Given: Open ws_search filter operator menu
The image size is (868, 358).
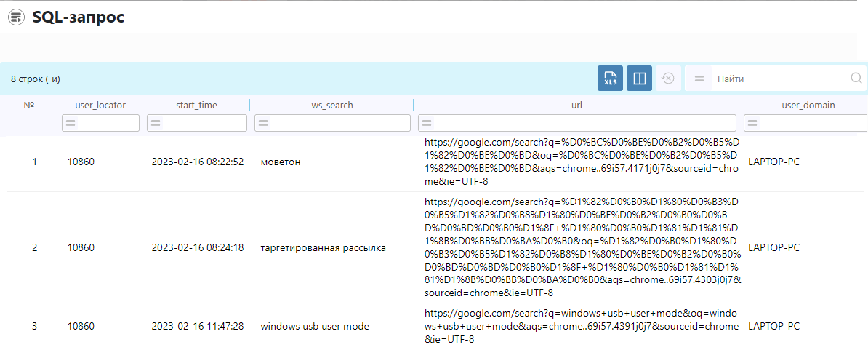Looking at the screenshot, I should click(263, 124).
